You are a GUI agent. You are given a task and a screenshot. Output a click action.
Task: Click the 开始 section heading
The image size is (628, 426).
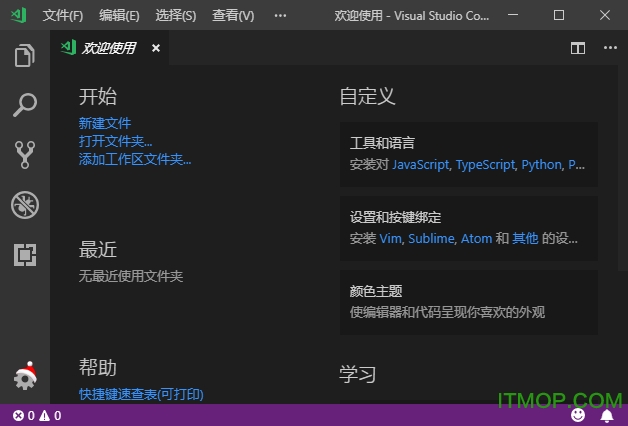point(98,96)
